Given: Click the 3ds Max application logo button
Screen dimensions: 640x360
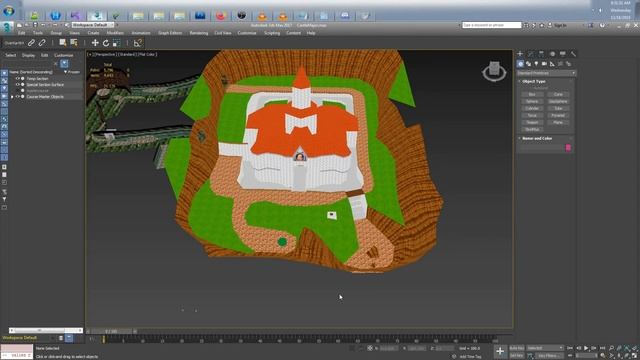Looking at the screenshot, I should pos(7,27).
